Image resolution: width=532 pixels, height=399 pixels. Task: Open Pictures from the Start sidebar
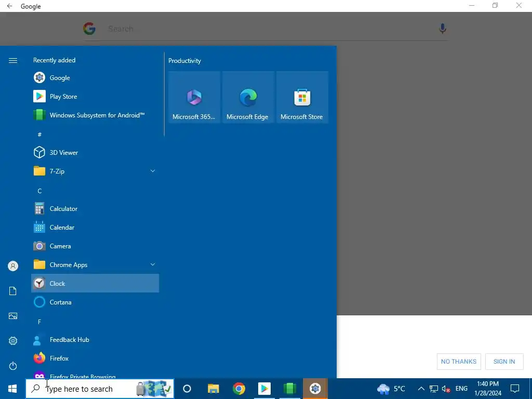13,316
